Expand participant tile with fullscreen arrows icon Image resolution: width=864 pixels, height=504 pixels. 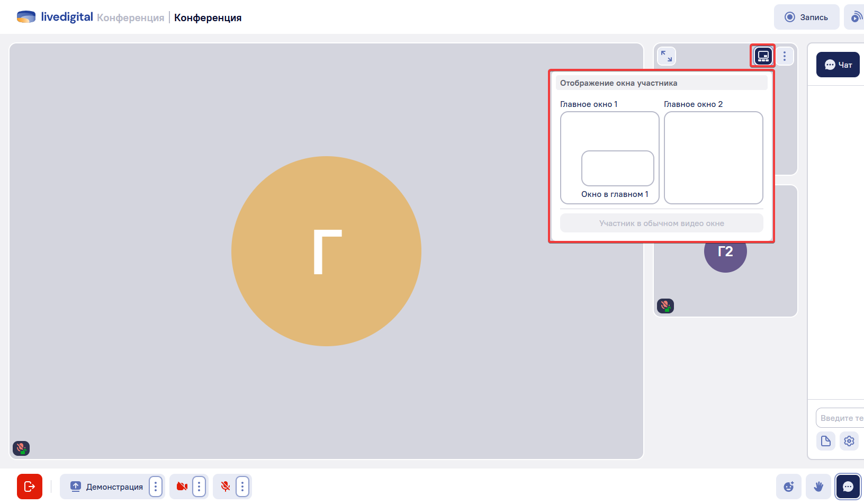coord(667,56)
